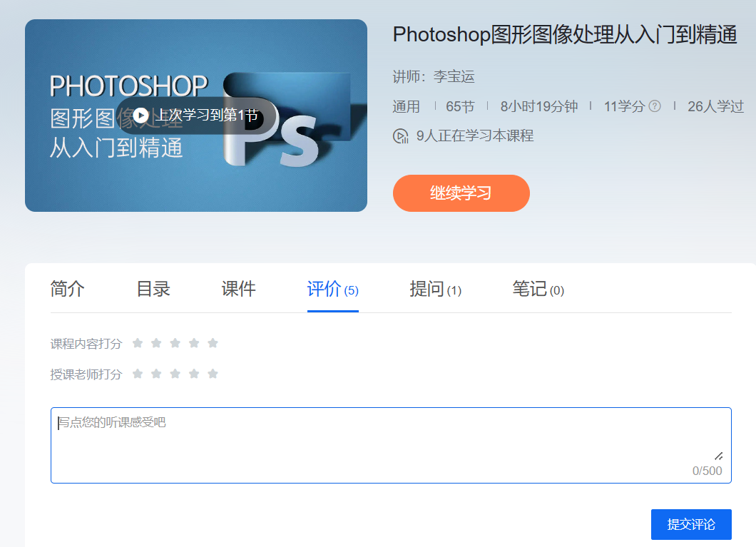Give the teacher a three-star rating
The width and height of the screenshot is (756, 547).
pos(175,374)
